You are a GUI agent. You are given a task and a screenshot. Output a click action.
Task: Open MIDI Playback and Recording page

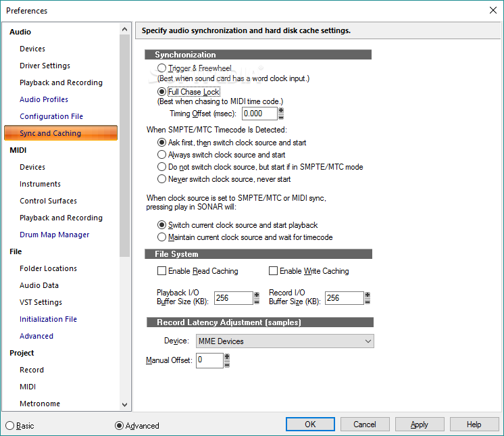tap(61, 218)
